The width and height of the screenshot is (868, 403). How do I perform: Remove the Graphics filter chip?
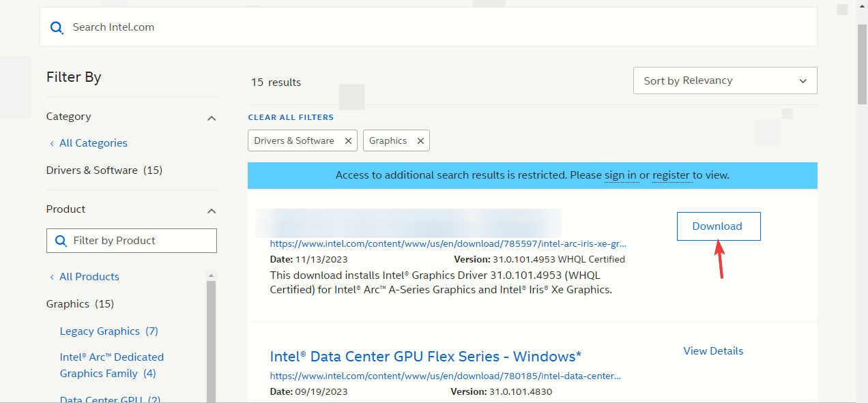pos(420,140)
